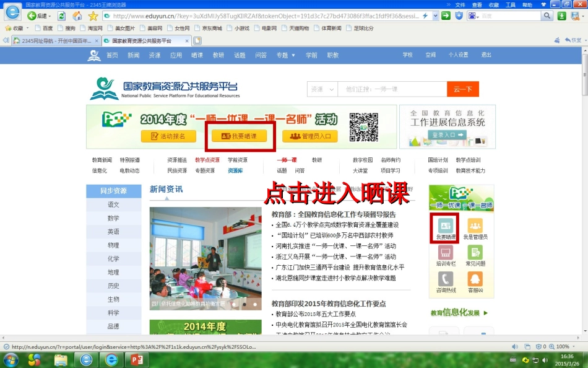Open the 培训专栏 icon
Viewport: 588px width, 368px height.
point(445,254)
